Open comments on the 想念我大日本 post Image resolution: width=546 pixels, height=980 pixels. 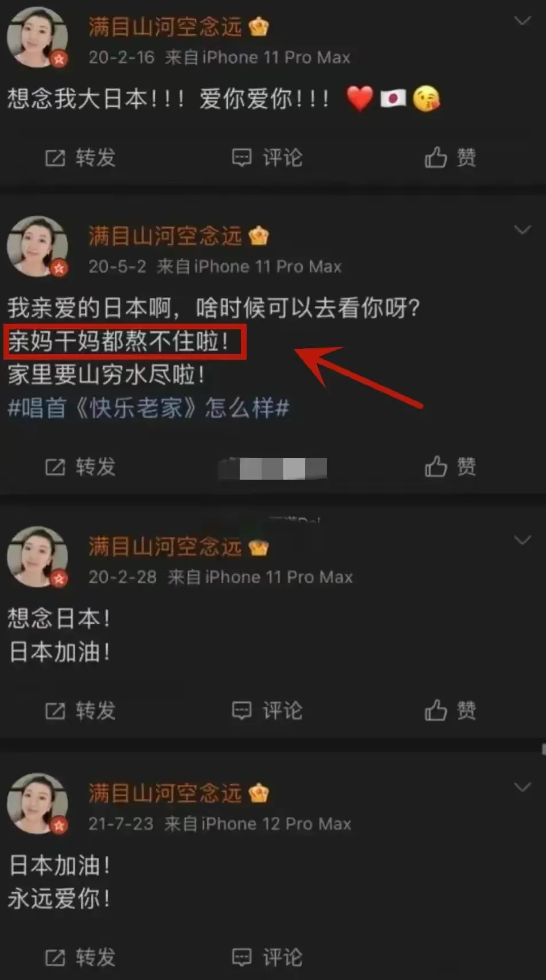(x=267, y=157)
